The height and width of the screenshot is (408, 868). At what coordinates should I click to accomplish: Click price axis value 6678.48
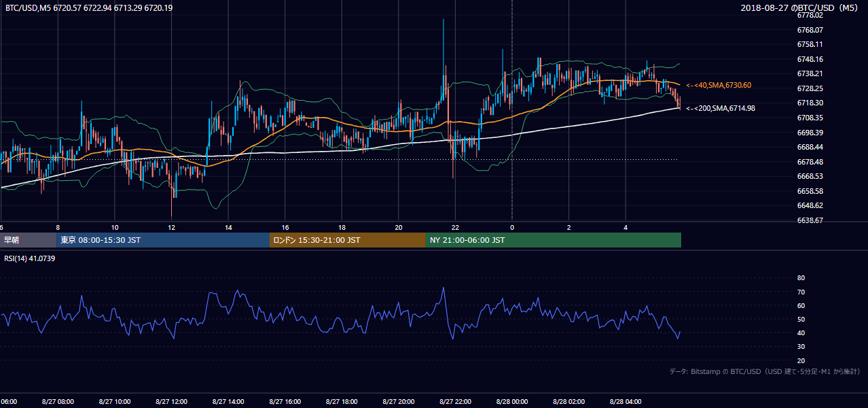(810, 162)
